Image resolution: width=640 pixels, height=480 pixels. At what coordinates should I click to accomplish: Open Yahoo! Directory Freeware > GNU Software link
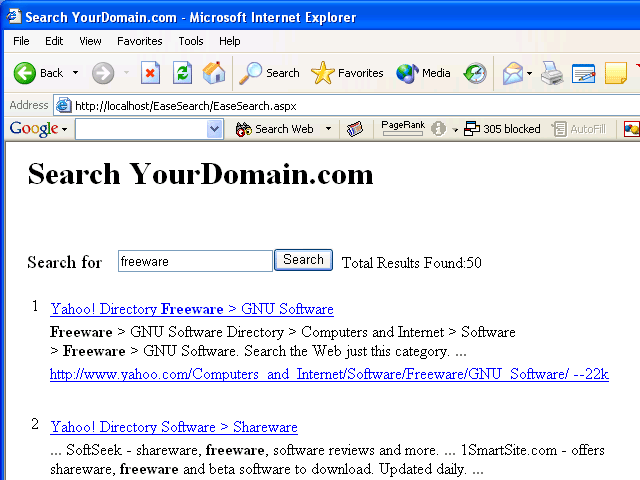(x=192, y=309)
